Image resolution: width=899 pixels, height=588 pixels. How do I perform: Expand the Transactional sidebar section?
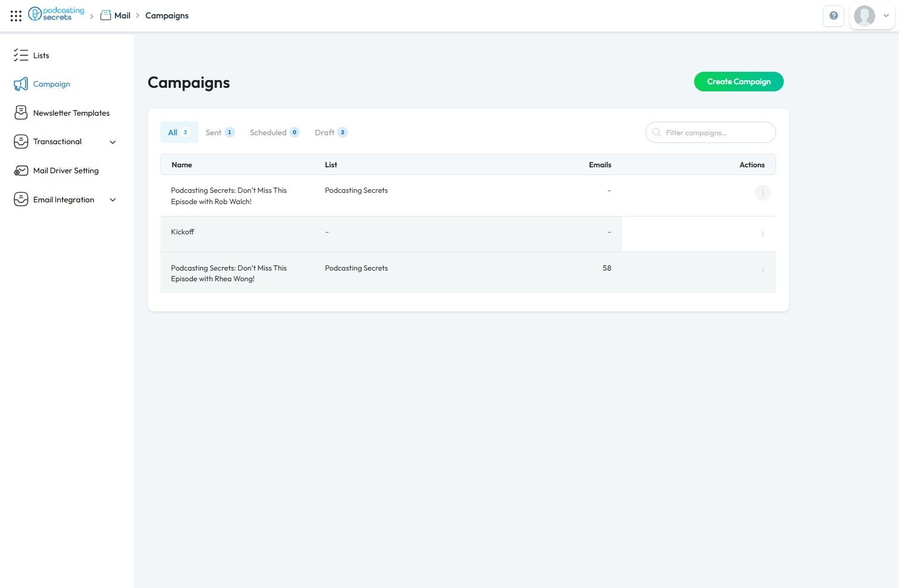(113, 142)
